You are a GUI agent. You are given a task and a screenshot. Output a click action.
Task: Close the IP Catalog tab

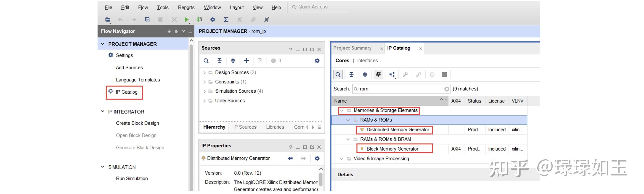click(421, 49)
